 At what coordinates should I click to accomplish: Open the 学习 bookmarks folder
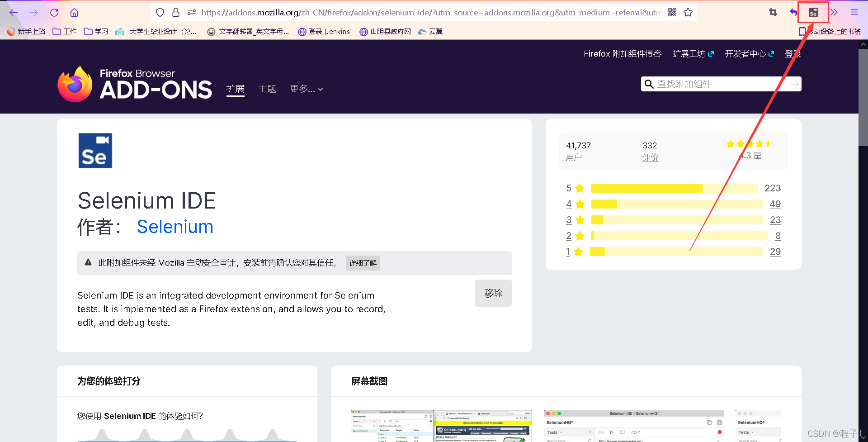(x=96, y=32)
